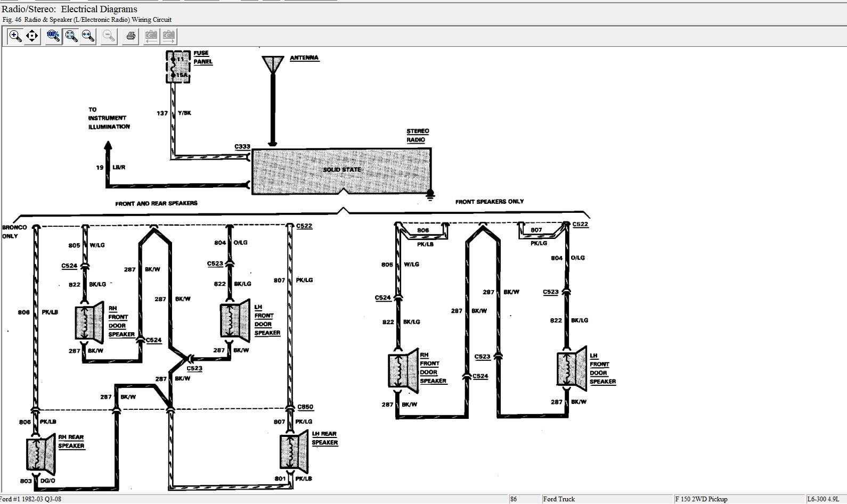Click the 'L6-300 4.9L' engine status field
This screenshot has height=504, width=847.
pos(825,499)
